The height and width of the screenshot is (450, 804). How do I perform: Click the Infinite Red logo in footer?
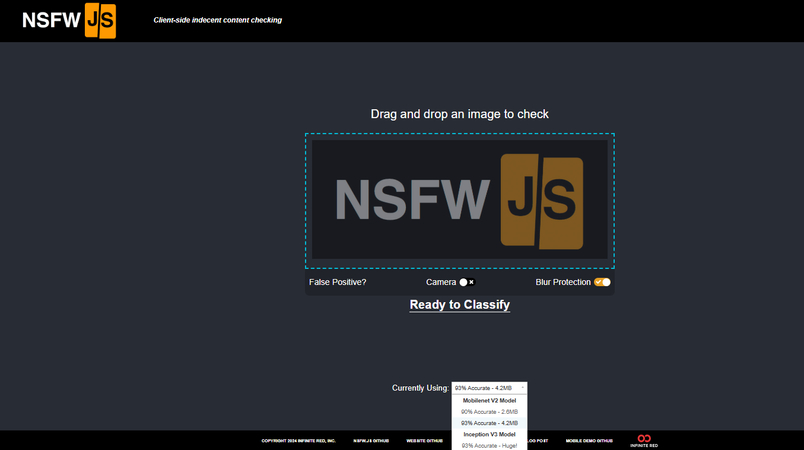pyautogui.click(x=644, y=441)
